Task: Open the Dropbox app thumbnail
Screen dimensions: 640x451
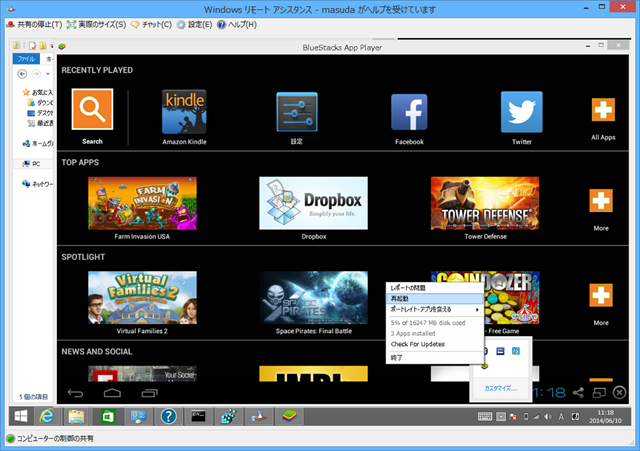Action: (313, 203)
